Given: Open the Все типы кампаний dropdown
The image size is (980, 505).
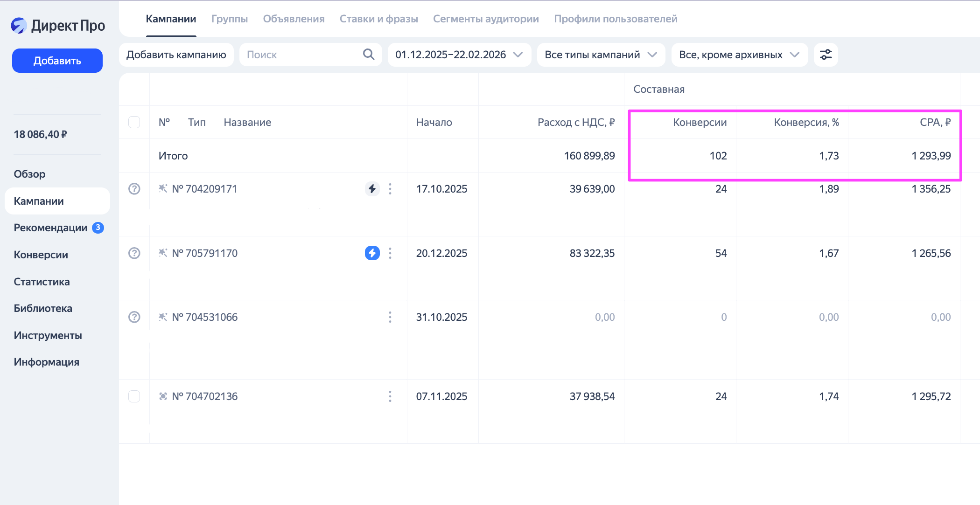Looking at the screenshot, I should tap(601, 55).
